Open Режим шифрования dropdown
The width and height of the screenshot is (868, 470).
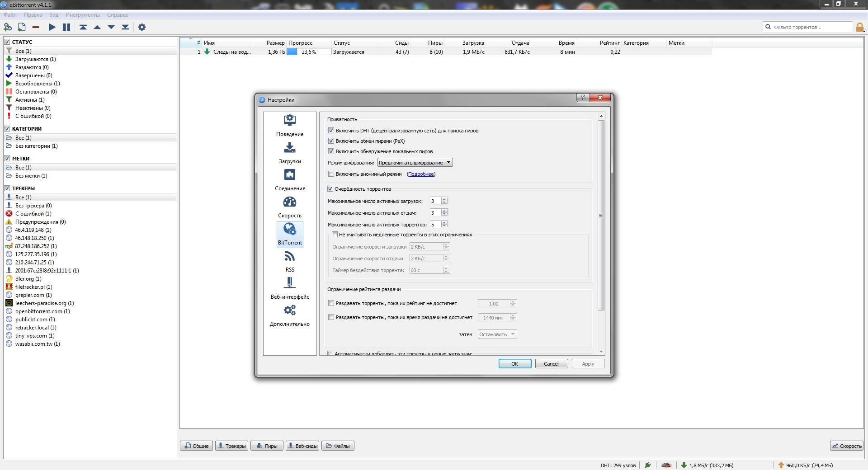(x=415, y=163)
